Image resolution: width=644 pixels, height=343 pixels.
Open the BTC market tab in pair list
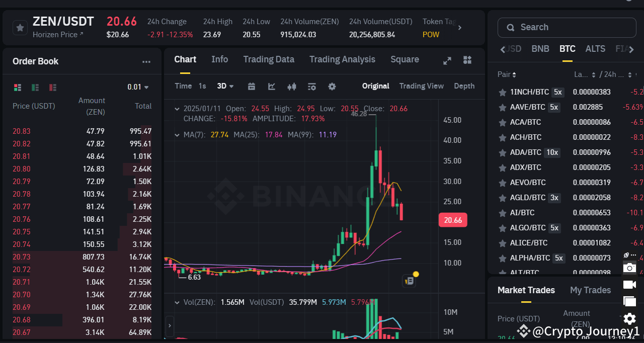[x=567, y=49]
